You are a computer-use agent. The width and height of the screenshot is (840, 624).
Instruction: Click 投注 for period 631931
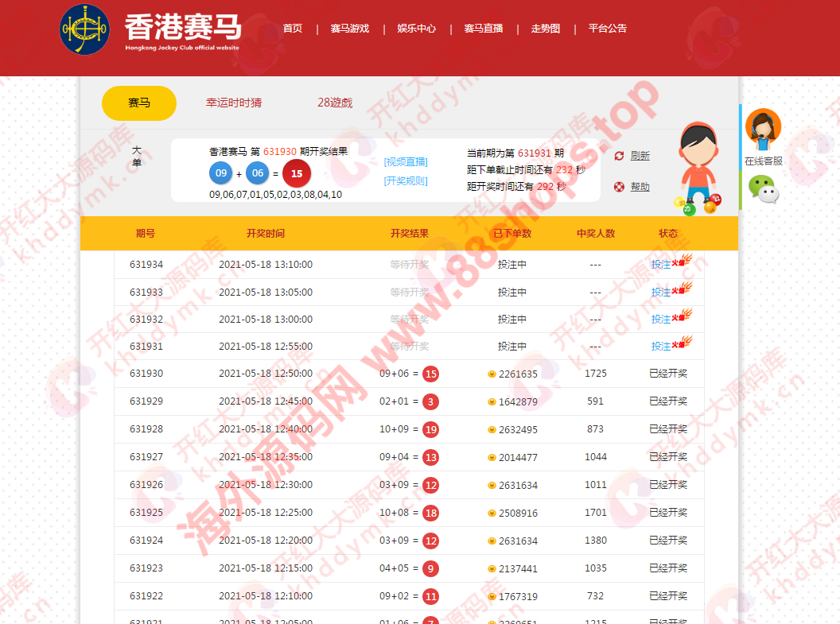click(661, 347)
